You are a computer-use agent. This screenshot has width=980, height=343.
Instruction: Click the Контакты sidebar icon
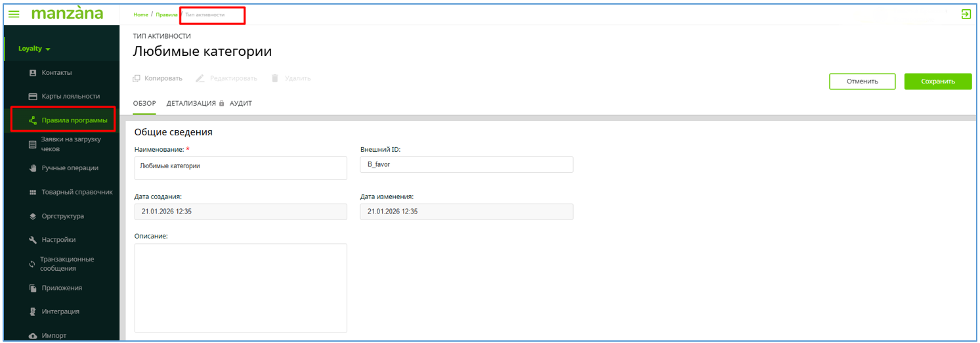33,72
